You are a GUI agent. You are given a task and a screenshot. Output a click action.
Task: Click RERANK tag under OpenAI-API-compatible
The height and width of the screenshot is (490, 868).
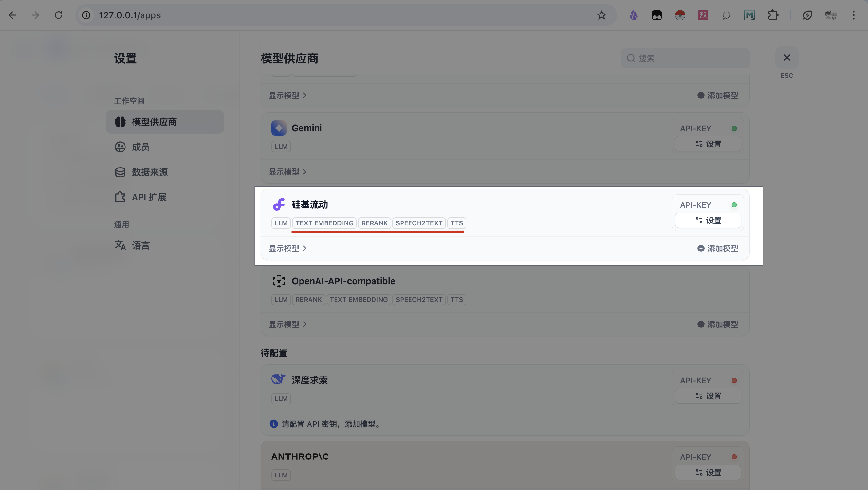coord(308,299)
